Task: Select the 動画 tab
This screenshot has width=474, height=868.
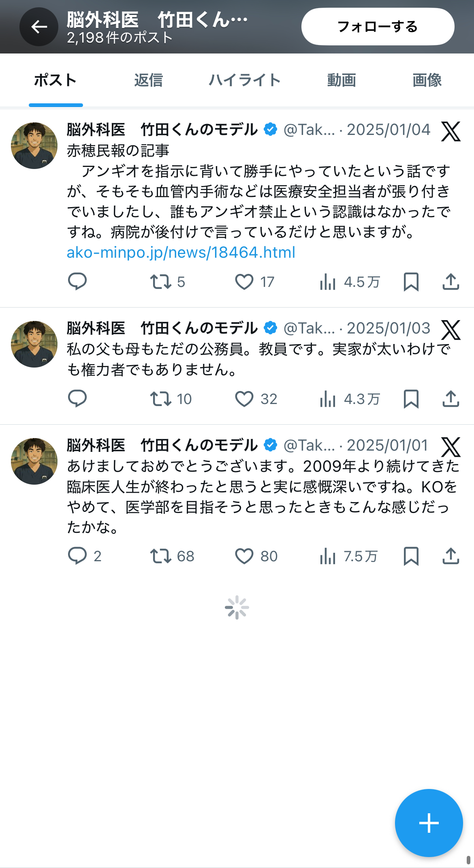Action: 342,80
